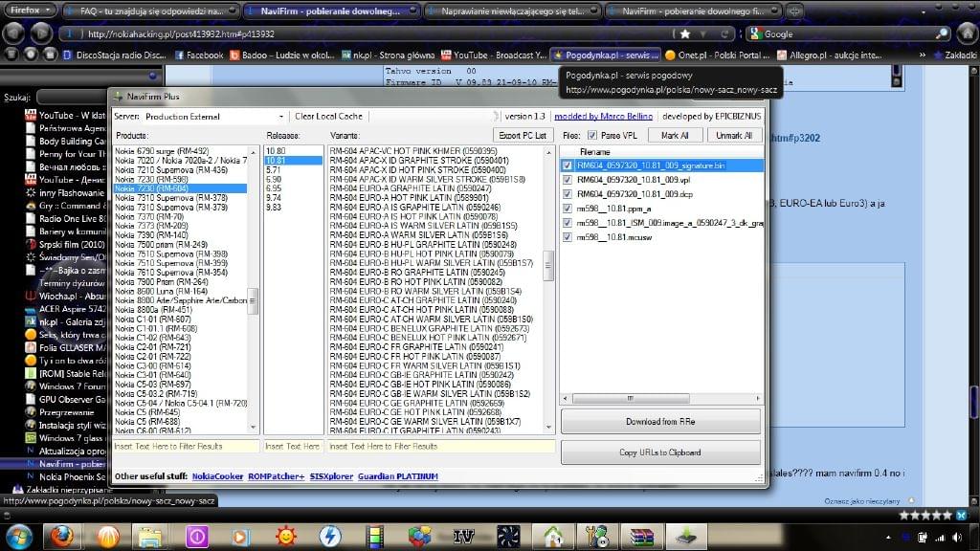980x551 pixels.
Task: Click Clear Local Cache button
Action: (x=329, y=116)
